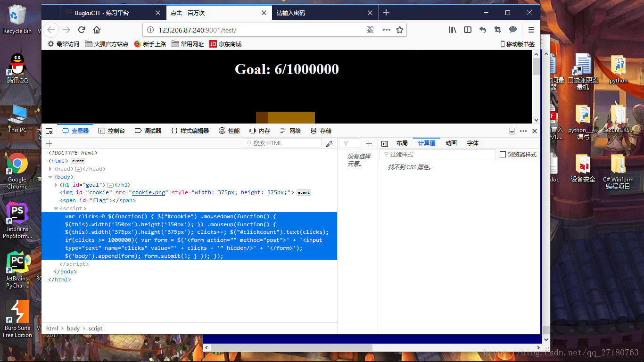Viewport: 644px width, 362px height.
Task: Open a new browser tab
Action: pos(386,13)
